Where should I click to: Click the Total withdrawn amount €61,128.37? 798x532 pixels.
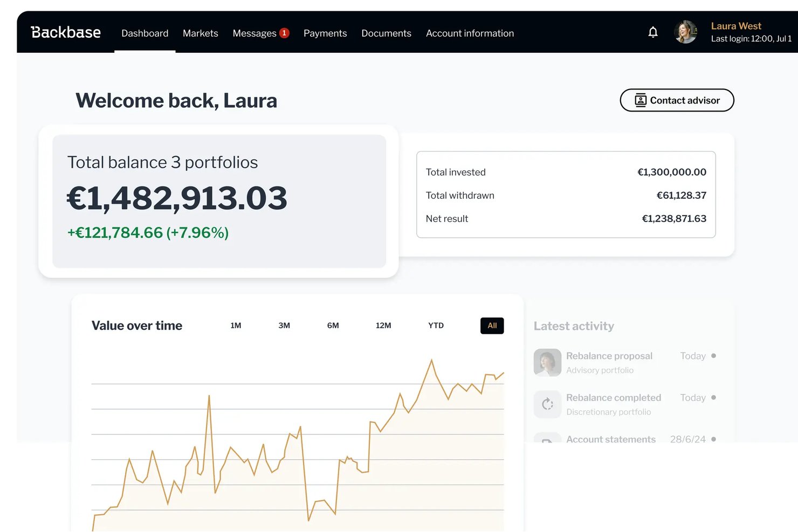point(682,195)
